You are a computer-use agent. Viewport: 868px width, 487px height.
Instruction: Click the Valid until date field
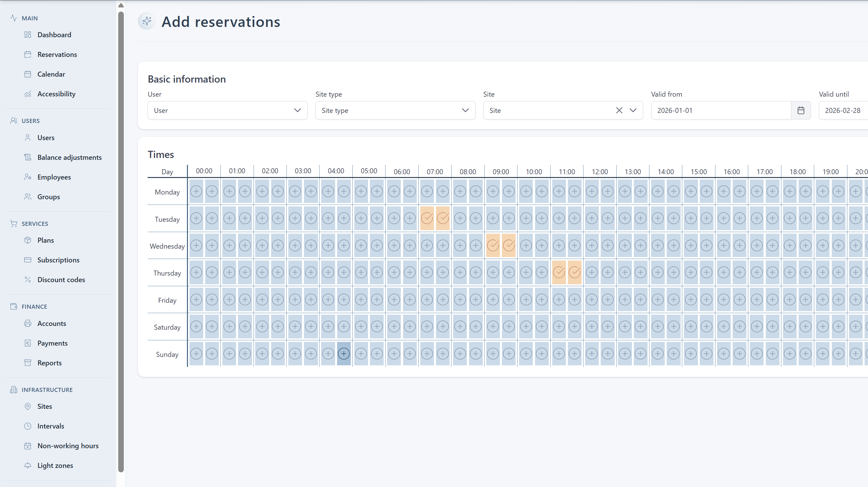(x=843, y=110)
